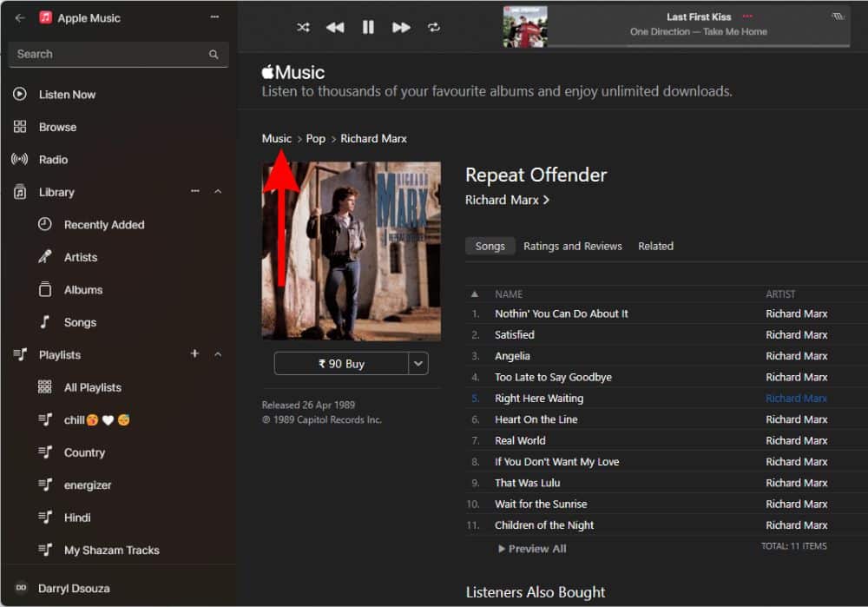Collapse the Library section
Viewport: 868px width, 607px height.
(x=218, y=192)
